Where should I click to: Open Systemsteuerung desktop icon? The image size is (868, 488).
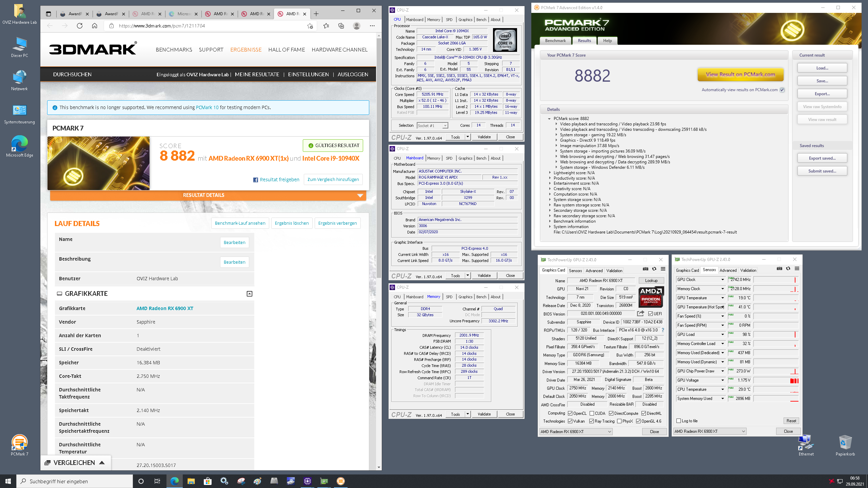coord(19,114)
